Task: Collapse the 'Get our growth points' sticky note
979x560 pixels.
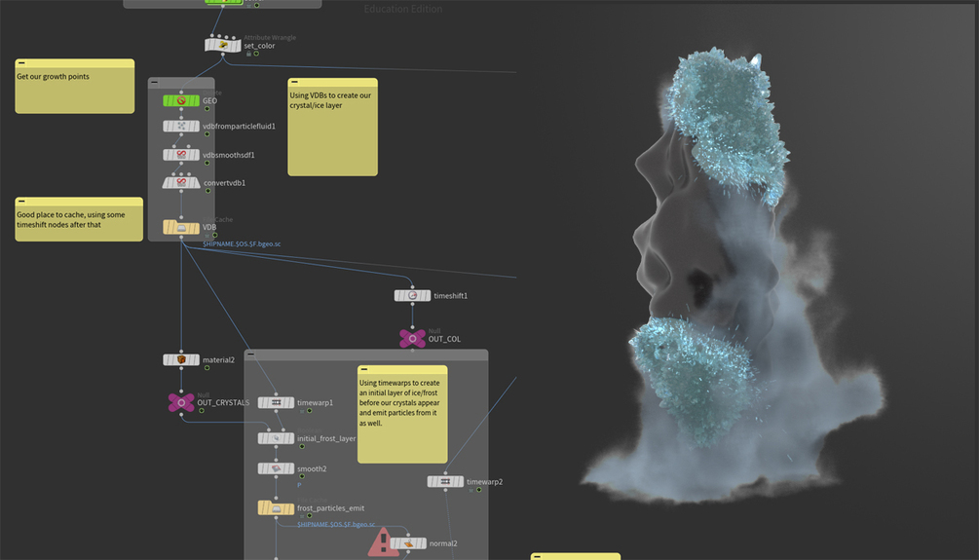Action: click(21, 63)
